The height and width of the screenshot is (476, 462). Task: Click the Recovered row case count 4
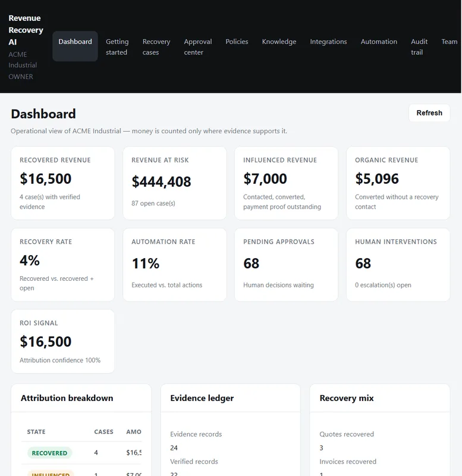tap(96, 453)
